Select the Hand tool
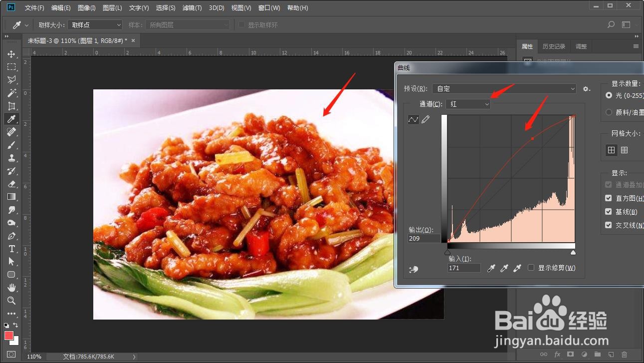Screen dimensions: 644x363 11,288
